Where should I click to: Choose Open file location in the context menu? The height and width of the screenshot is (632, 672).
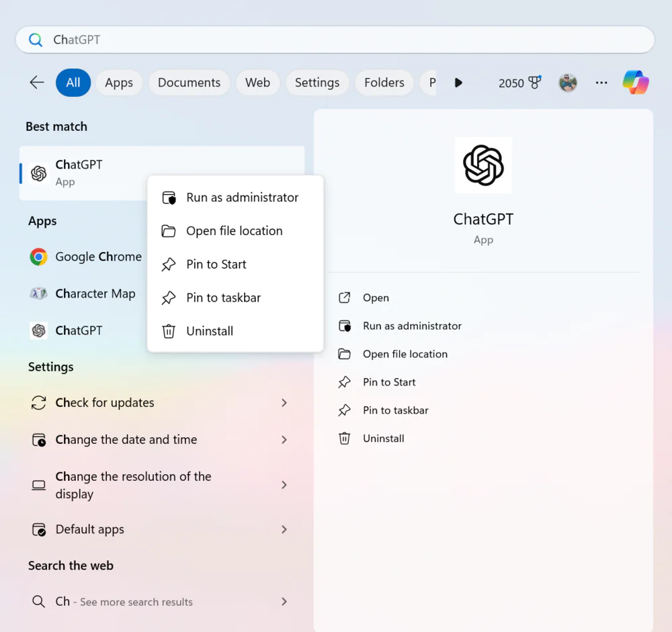(x=235, y=231)
